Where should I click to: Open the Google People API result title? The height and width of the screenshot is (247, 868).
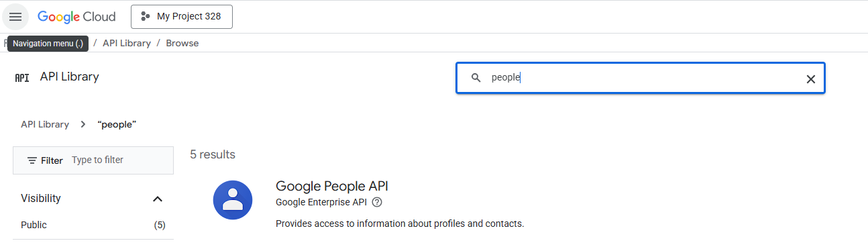332,186
